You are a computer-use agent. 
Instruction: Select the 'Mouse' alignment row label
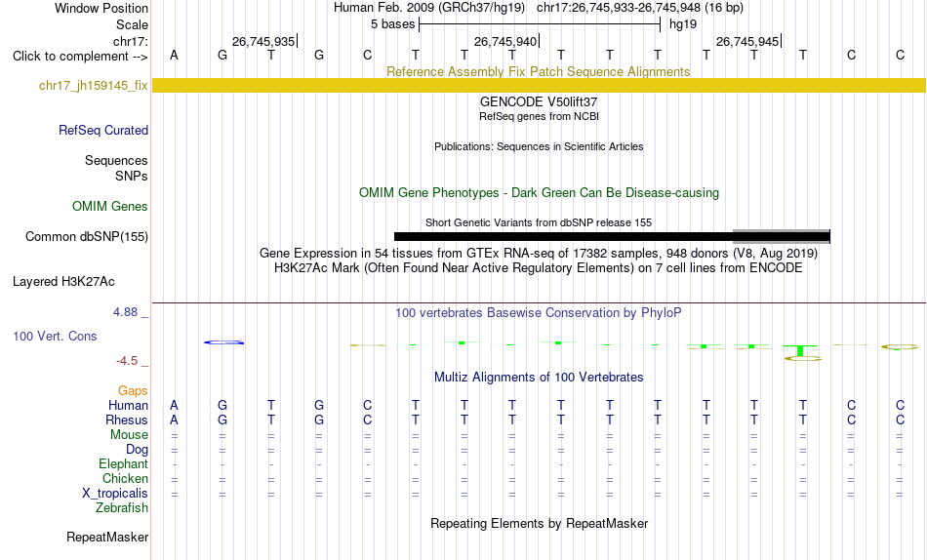129,435
